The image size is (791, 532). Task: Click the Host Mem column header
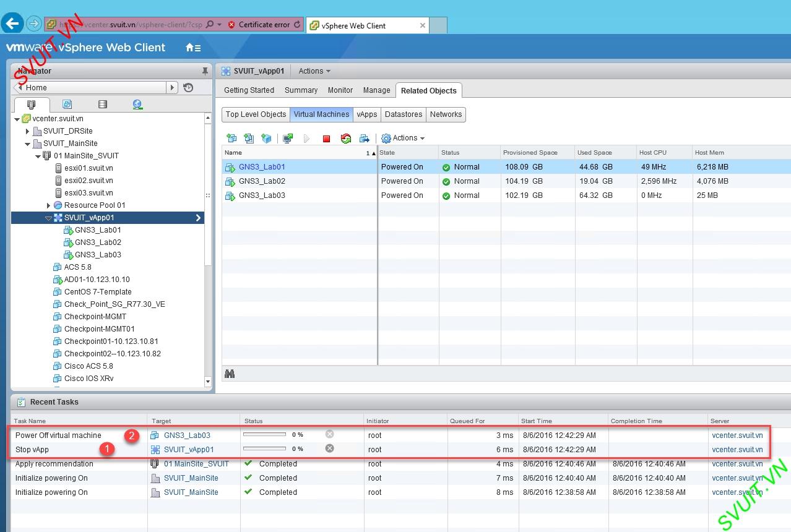pos(741,153)
